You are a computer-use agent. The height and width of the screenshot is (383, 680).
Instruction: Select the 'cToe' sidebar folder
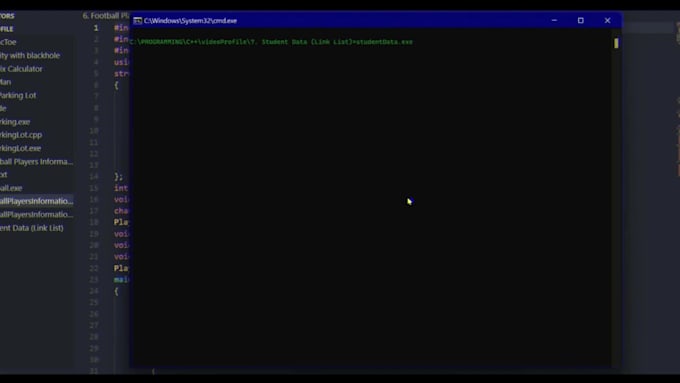[x=8, y=42]
